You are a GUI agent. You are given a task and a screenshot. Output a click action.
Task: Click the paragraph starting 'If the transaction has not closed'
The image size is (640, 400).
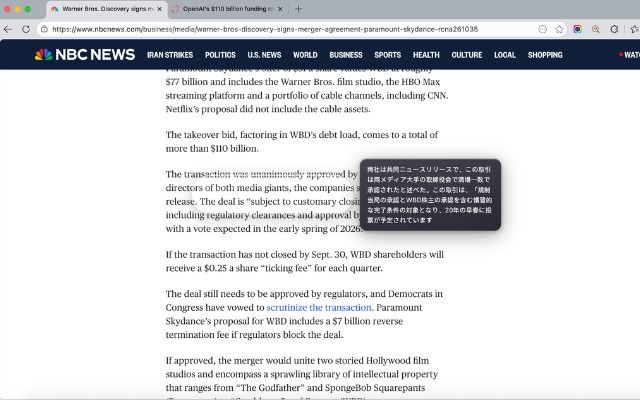(x=304, y=261)
